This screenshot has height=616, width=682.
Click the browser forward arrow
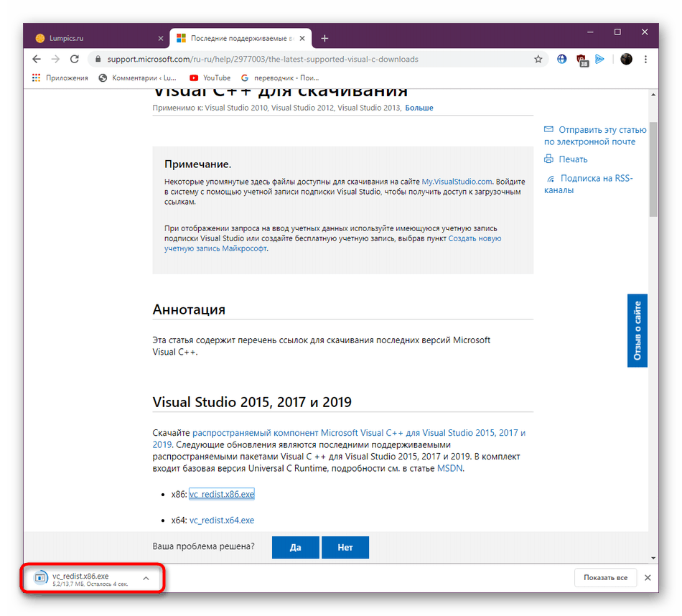(x=55, y=59)
